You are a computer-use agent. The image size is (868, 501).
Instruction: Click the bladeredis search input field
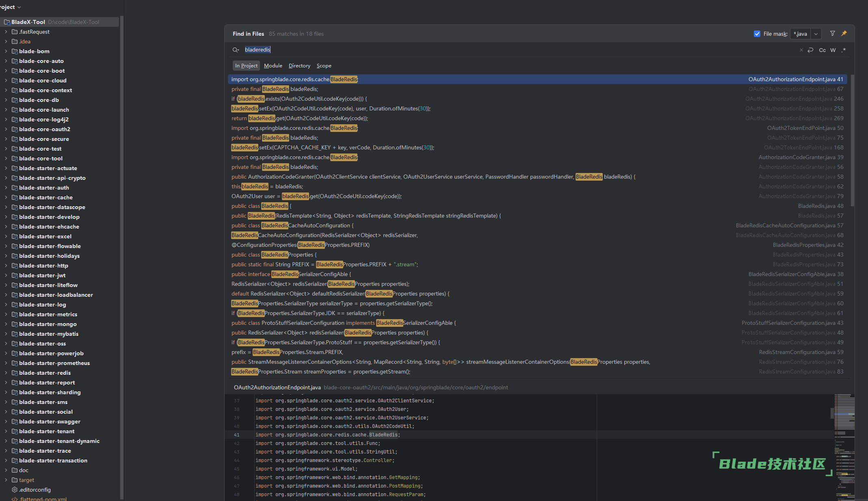tap(520, 50)
